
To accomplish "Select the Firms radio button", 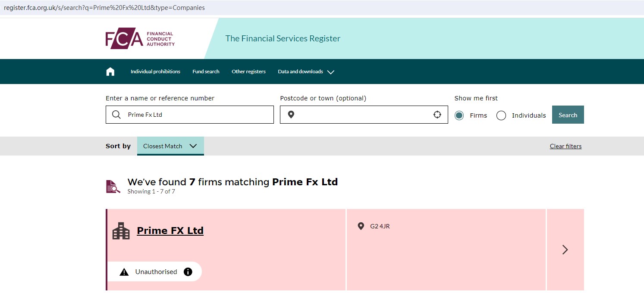I will pyautogui.click(x=459, y=115).
